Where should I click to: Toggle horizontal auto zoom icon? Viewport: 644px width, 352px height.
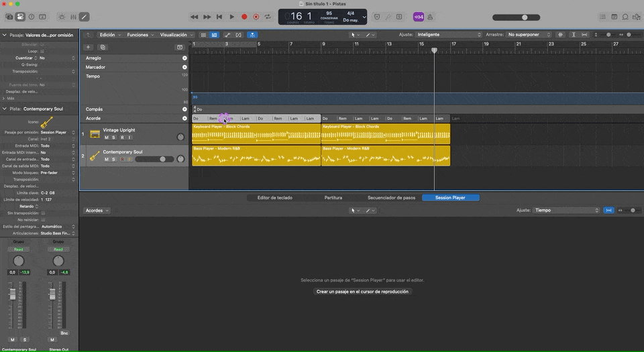click(584, 35)
